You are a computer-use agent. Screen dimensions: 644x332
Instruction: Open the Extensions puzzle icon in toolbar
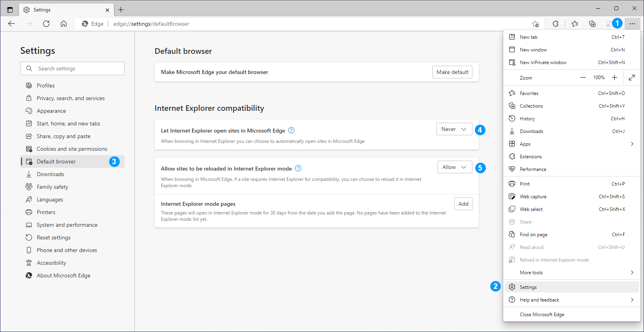[x=555, y=24]
